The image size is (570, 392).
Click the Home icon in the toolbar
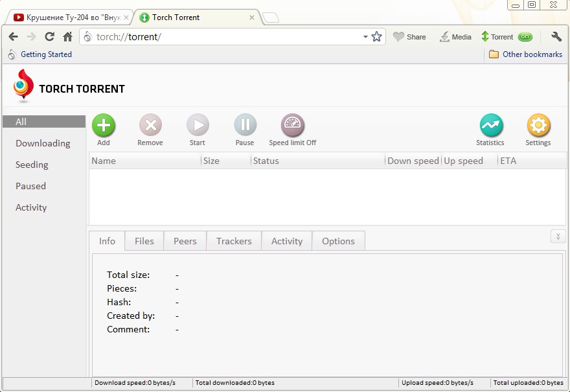tap(67, 36)
